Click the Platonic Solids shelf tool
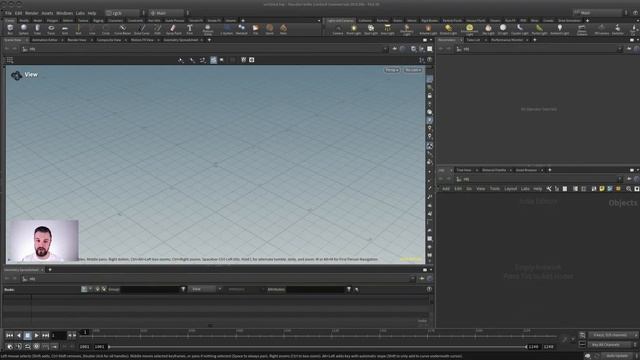This screenshot has width=640, height=360. (x=208, y=29)
